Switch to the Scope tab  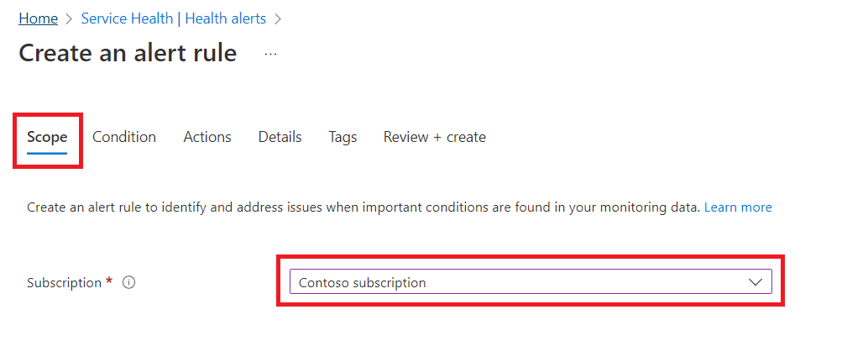pos(47,137)
